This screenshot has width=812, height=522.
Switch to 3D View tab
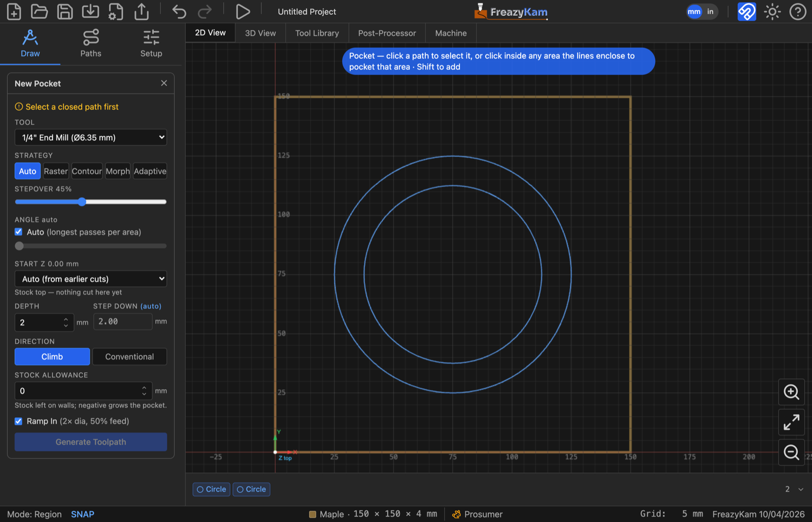tap(260, 33)
